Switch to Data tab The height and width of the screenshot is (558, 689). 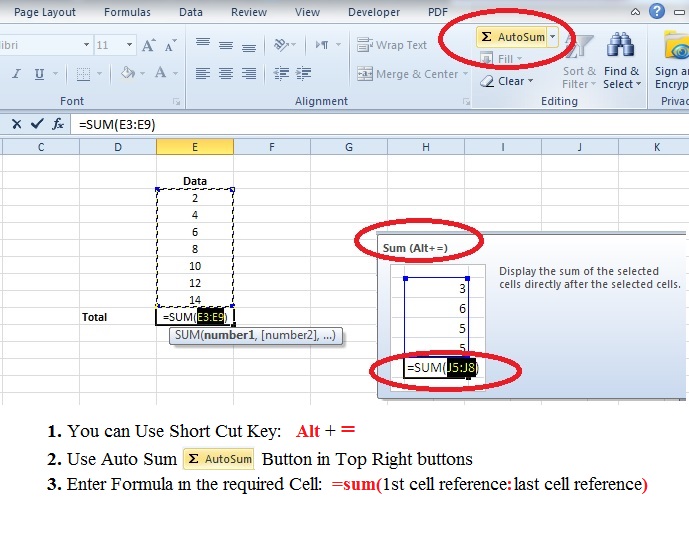[x=191, y=12]
